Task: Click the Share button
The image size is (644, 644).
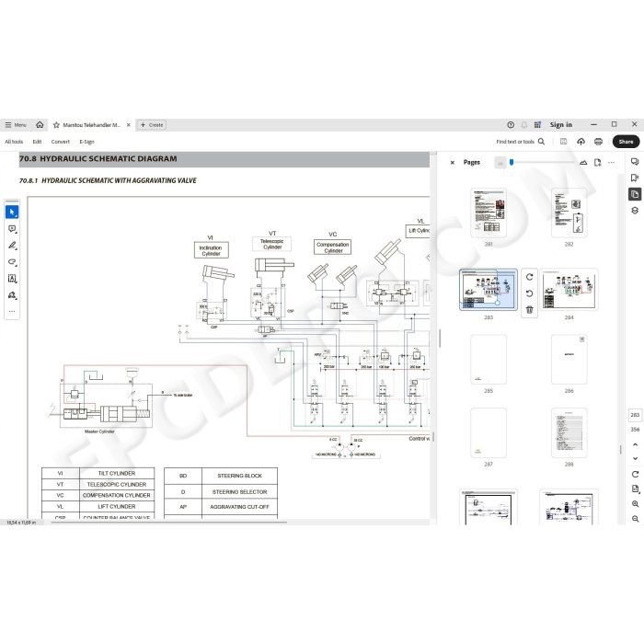Action: (x=626, y=142)
